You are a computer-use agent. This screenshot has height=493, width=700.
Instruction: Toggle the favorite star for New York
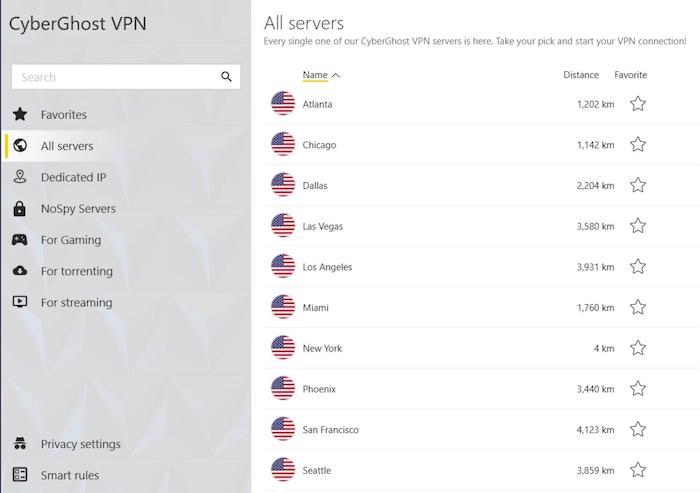638,348
